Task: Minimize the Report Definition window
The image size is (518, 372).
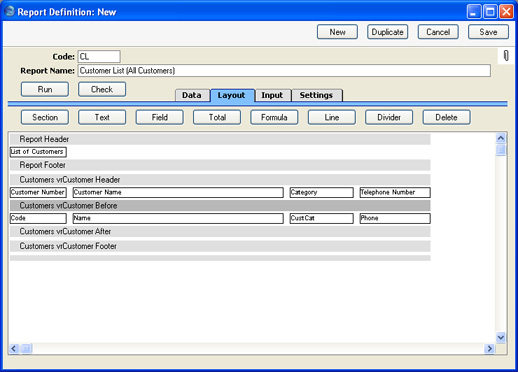Action: [x=474, y=12]
